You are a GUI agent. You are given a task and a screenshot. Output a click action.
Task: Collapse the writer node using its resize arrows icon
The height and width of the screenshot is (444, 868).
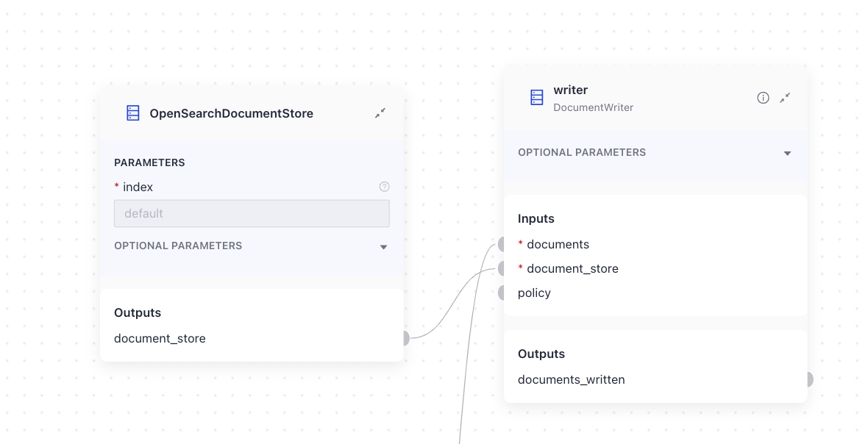pos(785,97)
